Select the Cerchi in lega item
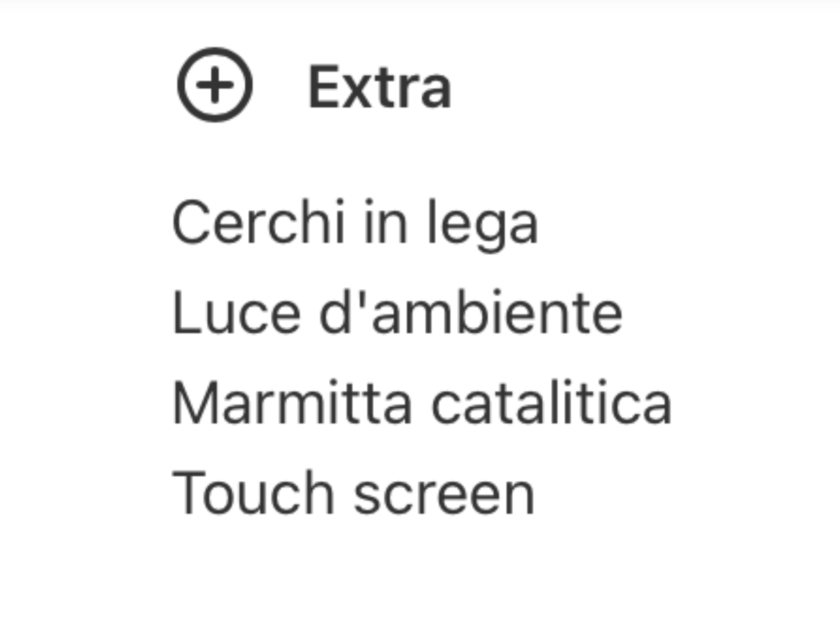The height and width of the screenshot is (630, 840). [355, 224]
